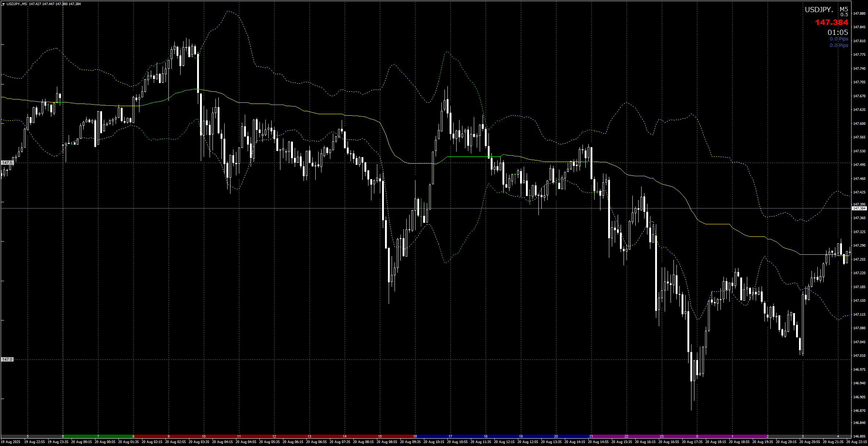The height and width of the screenshot is (446, 868).
Task: Select the 147.5 round-number level tag
Action: [7, 163]
